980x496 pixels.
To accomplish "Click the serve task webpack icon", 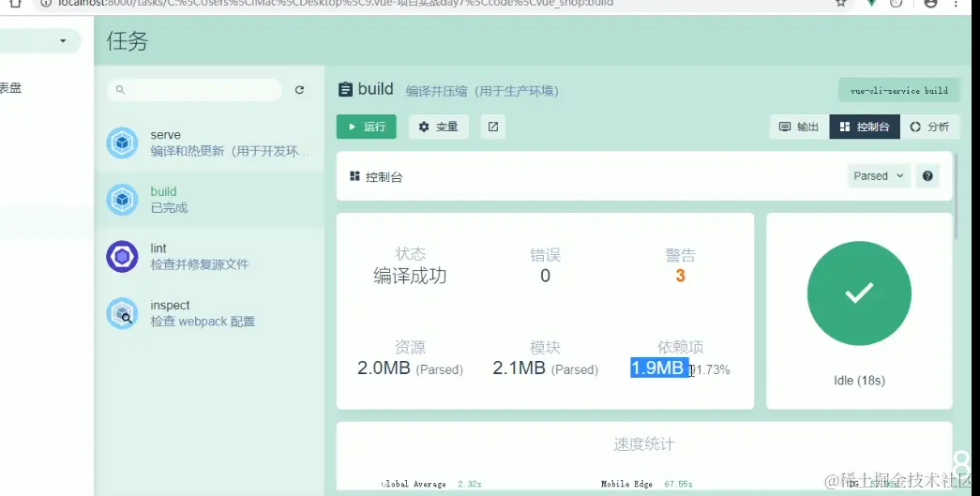I will [122, 143].
